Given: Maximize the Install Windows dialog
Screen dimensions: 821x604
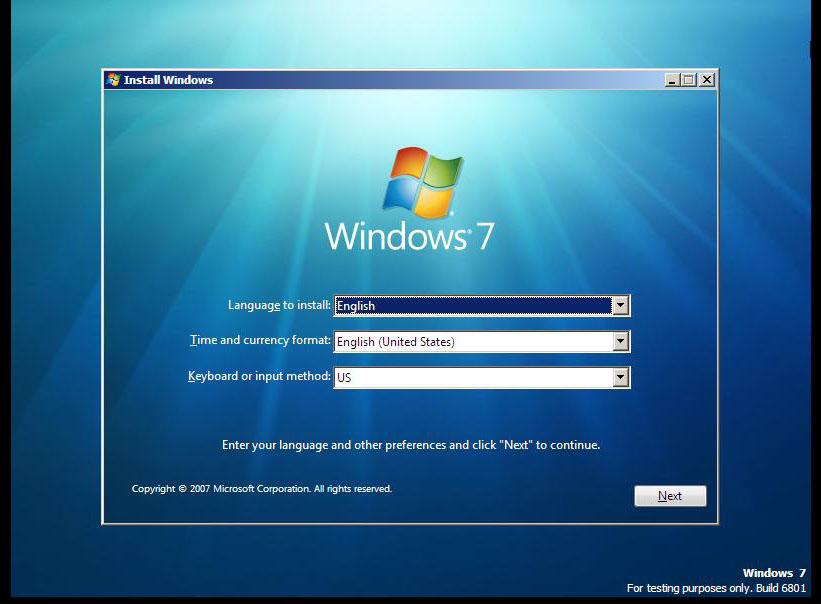Looking at the screenshot, I should click(x=689, y=80).
